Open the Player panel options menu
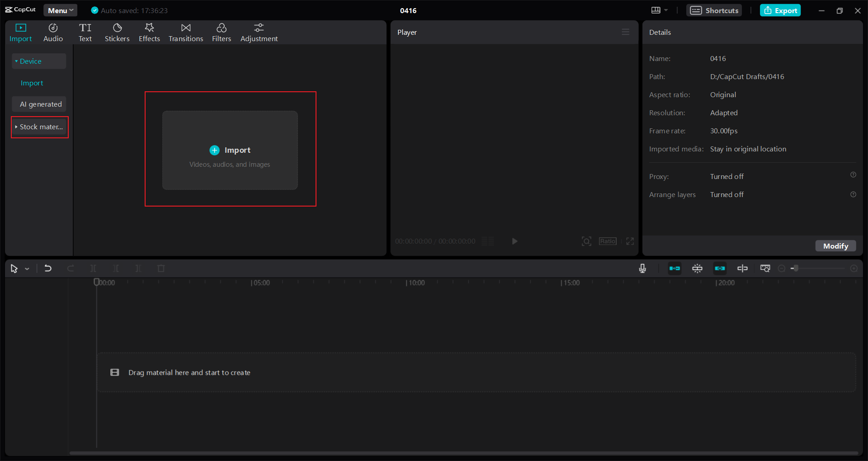 pyautogui.click(x=626, y=32)
